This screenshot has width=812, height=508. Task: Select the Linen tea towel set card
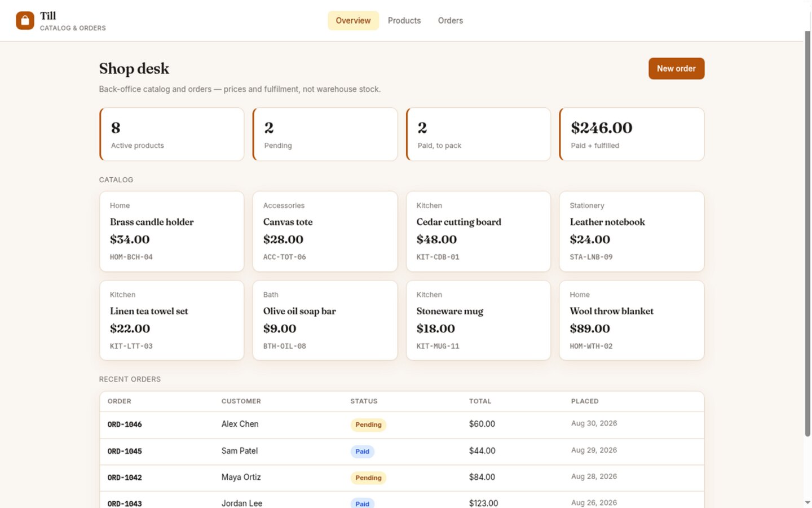172,321
